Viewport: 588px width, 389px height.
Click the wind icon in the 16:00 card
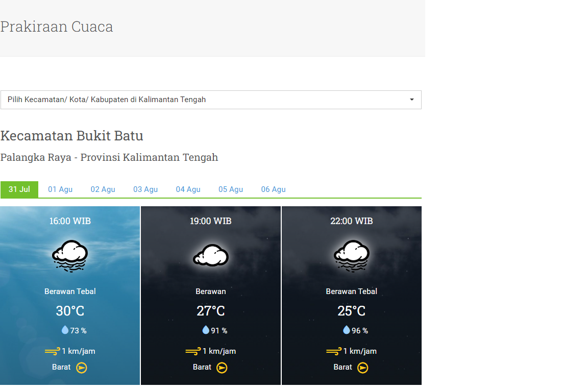click(x=52, y=352)
